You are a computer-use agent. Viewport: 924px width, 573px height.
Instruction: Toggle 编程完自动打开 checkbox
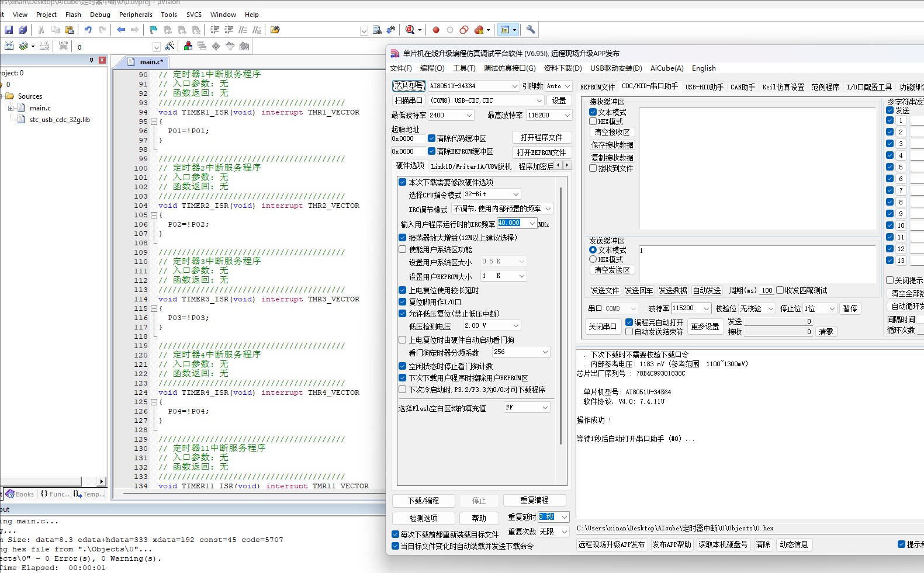click(629, 322)
